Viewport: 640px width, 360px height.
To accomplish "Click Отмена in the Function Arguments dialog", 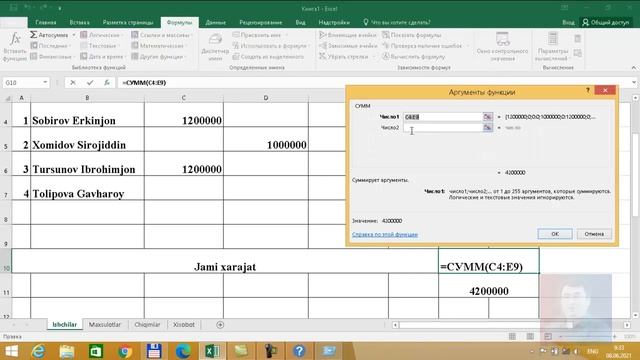I will 594,234.
